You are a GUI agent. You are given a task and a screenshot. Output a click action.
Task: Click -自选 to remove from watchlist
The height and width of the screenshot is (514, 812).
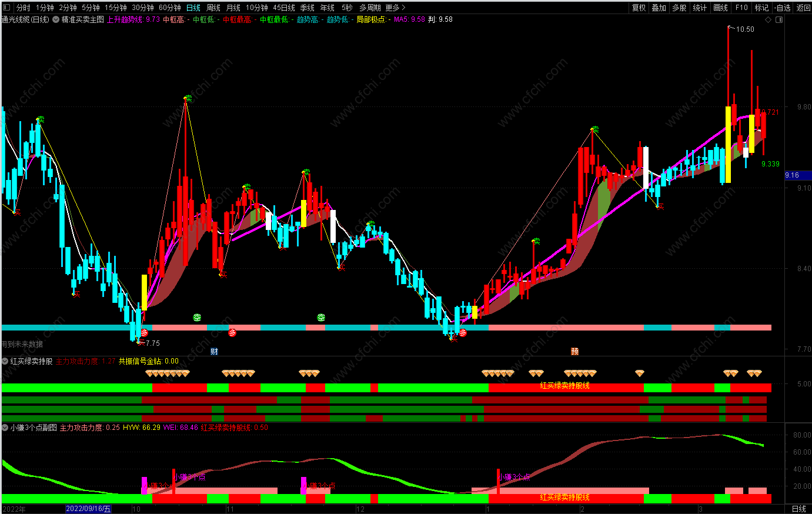pyautogui.click(x=783, y=8)
